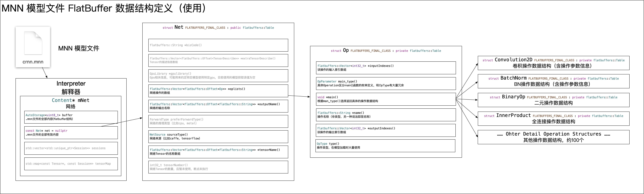Click the void *main() box
This screenshot has height=194, width=644.
(x=386, y=99)
